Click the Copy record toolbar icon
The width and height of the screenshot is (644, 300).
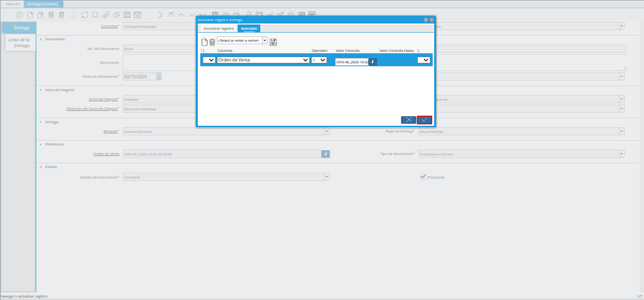coord(40,15)
